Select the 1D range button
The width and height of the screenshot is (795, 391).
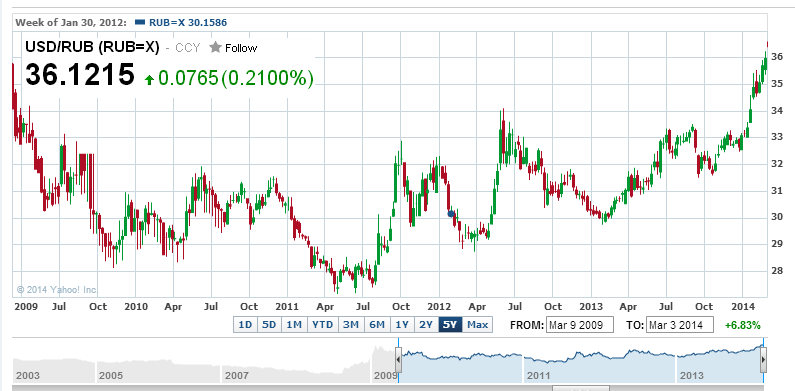245,325
